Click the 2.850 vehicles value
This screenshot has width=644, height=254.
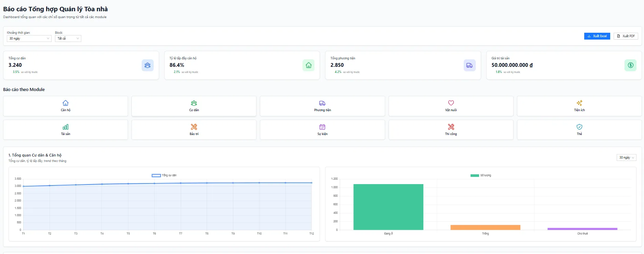coord(337,65)
